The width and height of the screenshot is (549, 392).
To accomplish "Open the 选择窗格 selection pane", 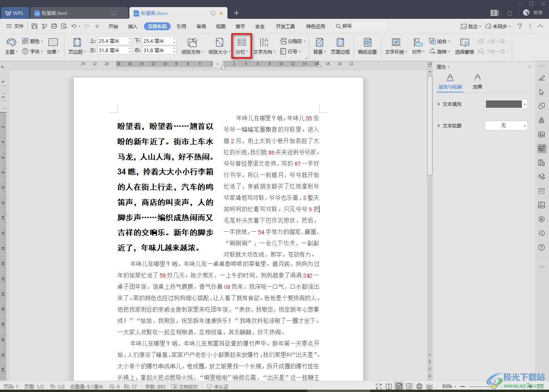I will (465, 46).
